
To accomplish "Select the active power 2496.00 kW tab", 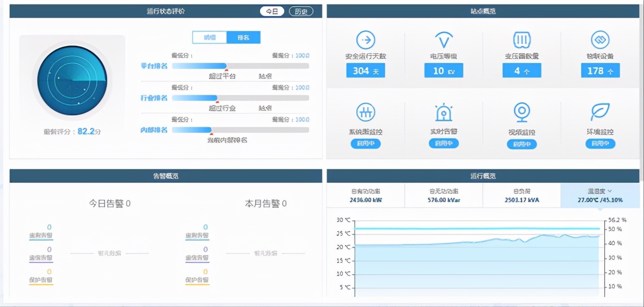I will point(366,195).
